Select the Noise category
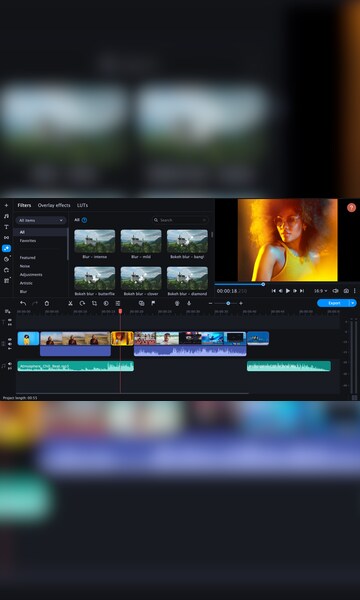Viewport: 360px width, 600px height. 25,266
